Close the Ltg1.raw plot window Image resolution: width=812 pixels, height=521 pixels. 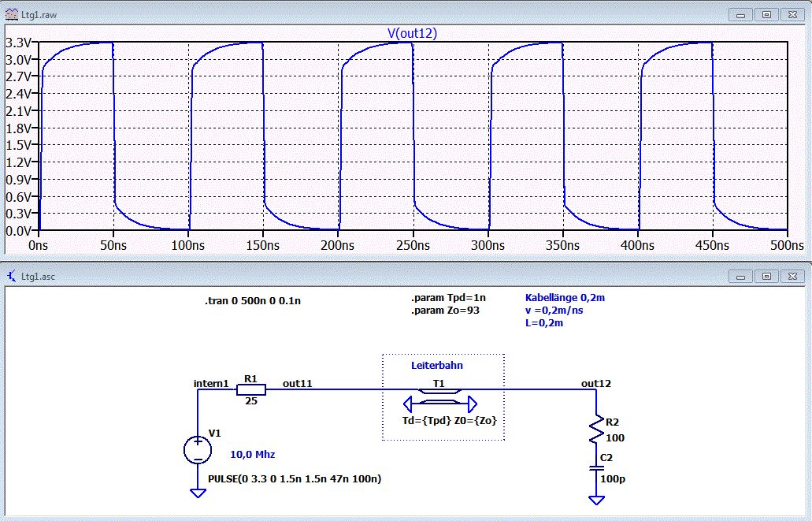(x=792, y=15)
